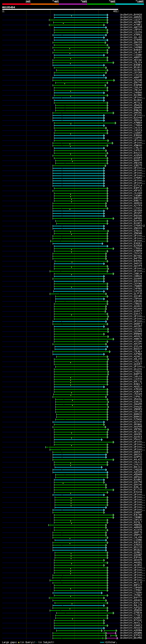Click the UniRef100_B4RPT4 label
The image size is (146, 644).
point(131,374)
